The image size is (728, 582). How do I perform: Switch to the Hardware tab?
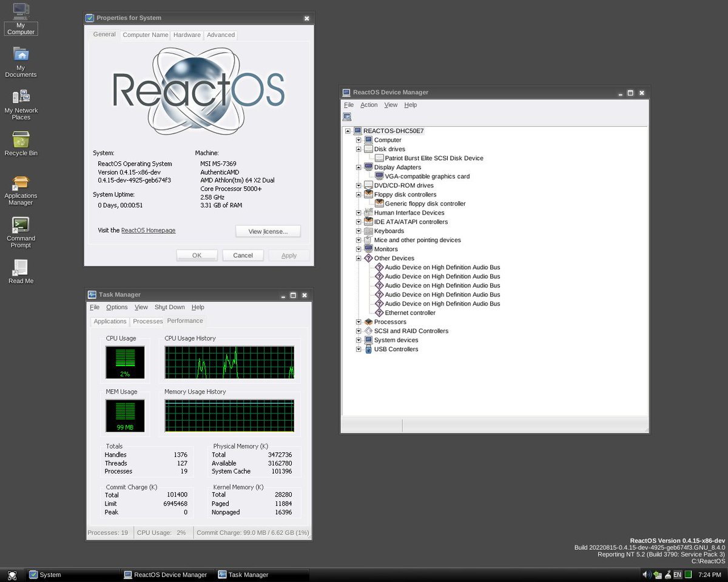pyautogui.click(x=186, y=35)
